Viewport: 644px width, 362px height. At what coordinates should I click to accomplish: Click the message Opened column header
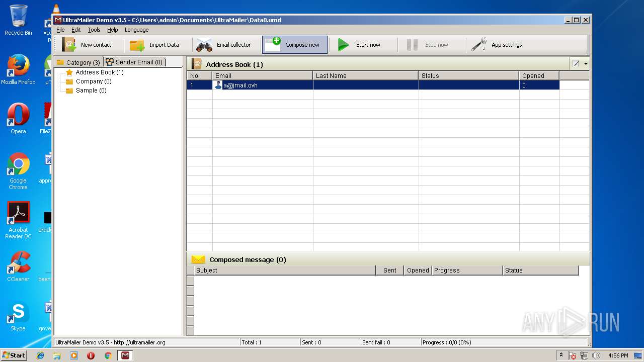(x=418, y=270)
